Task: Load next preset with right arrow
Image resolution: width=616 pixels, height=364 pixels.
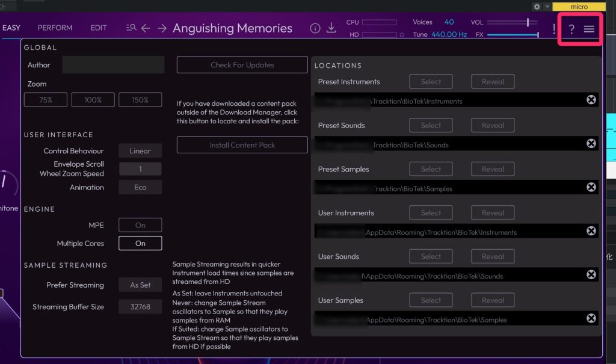Action: pyautogui.click(x=162, y=28)
